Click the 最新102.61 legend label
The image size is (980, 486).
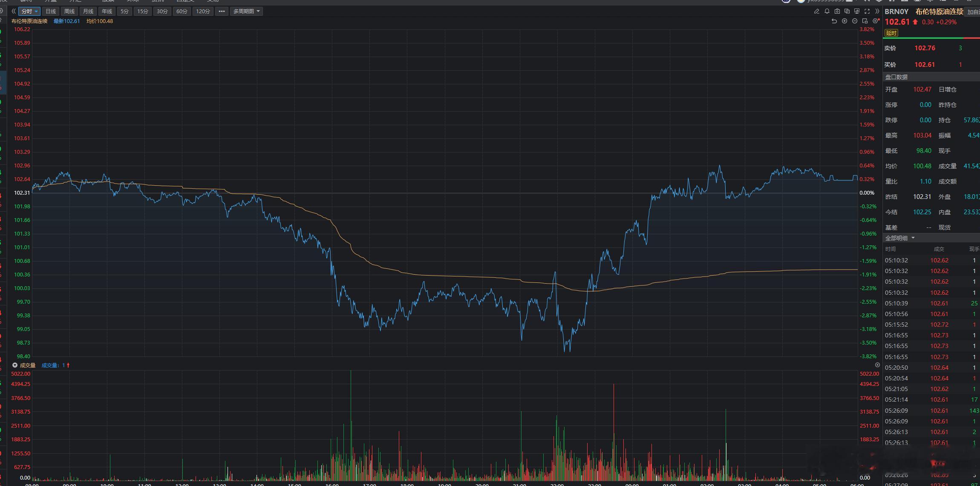click(66, 21)
